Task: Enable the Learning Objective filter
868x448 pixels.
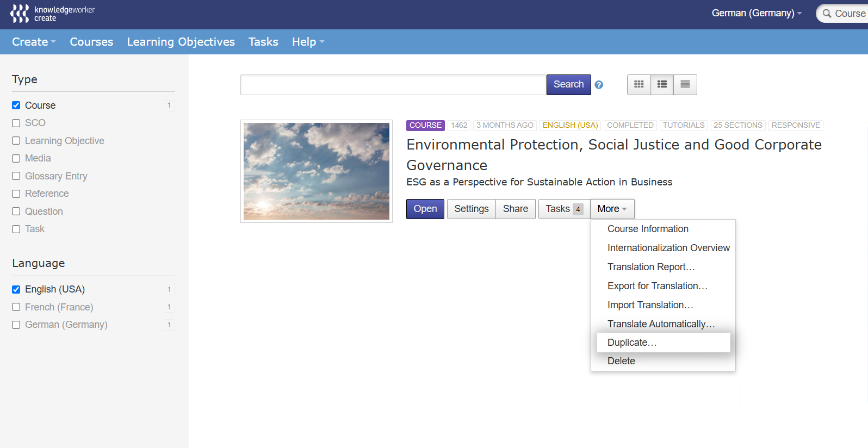Action: coord(16,141)
